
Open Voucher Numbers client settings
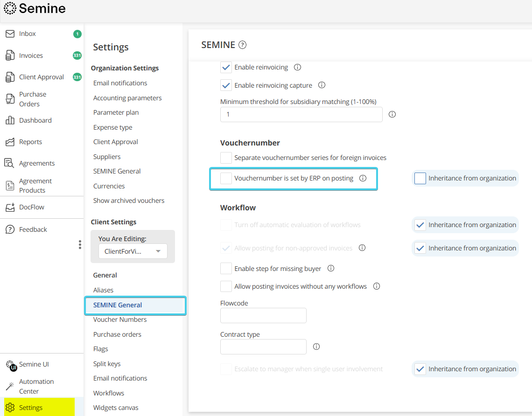click(x=120, y=319)
